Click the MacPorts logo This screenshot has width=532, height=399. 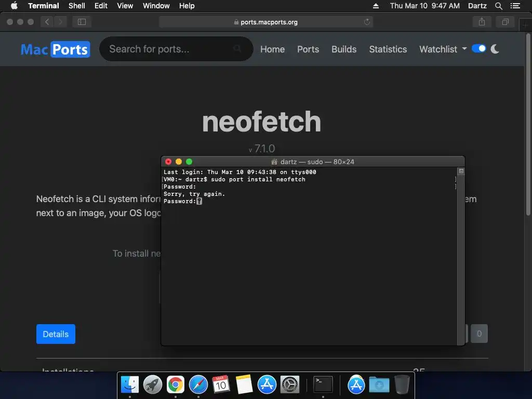pos(55,49)
